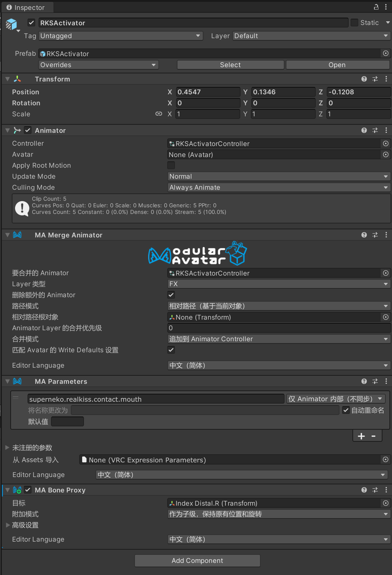Disable the MA Bone Proxy component checkbox
This screenshot has width=392, height=575.
click(28, 490)
